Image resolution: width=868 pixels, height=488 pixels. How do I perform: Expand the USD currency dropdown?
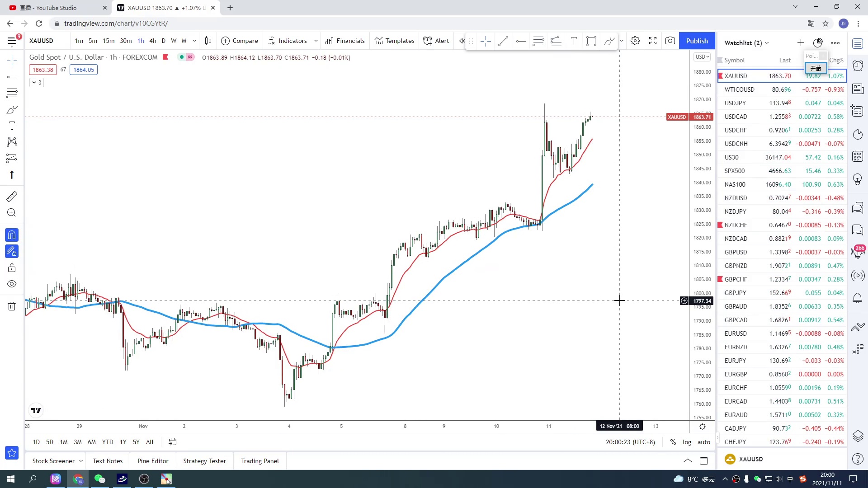coord(702,57)
